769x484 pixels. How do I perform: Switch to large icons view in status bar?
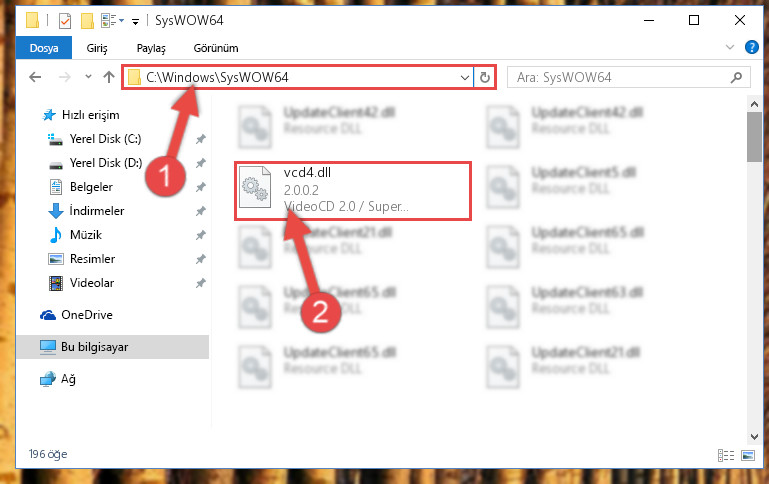tap(748, 456)
